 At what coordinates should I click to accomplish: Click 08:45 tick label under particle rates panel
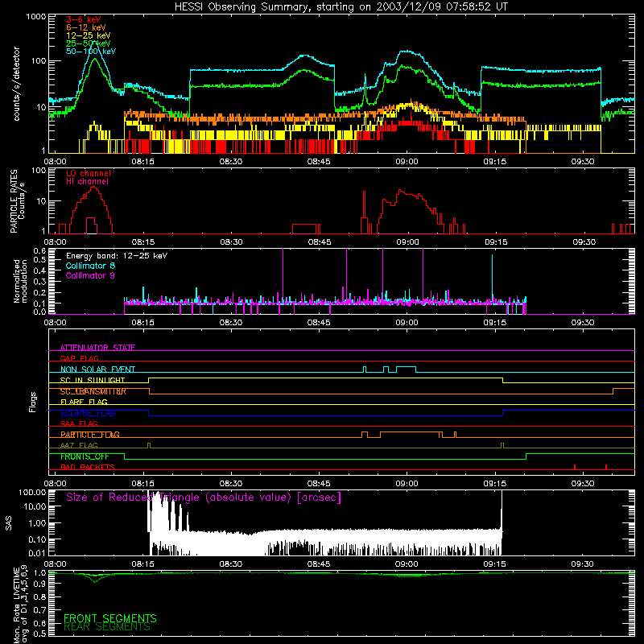click(x=320, y=242)
